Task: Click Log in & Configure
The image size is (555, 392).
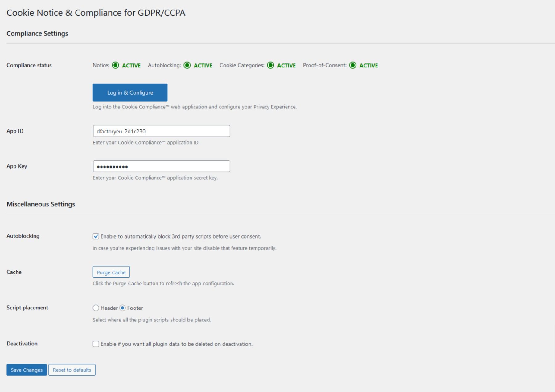Action: point(130,92)
